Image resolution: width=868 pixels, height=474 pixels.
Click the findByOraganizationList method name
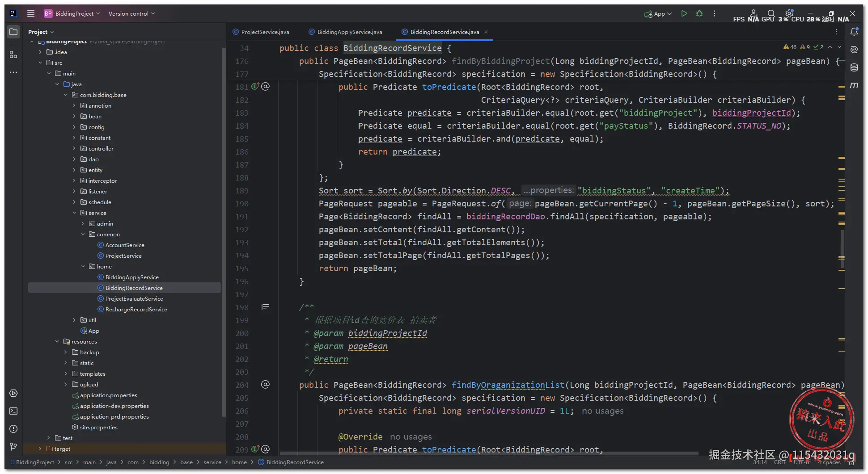[508, 385]
